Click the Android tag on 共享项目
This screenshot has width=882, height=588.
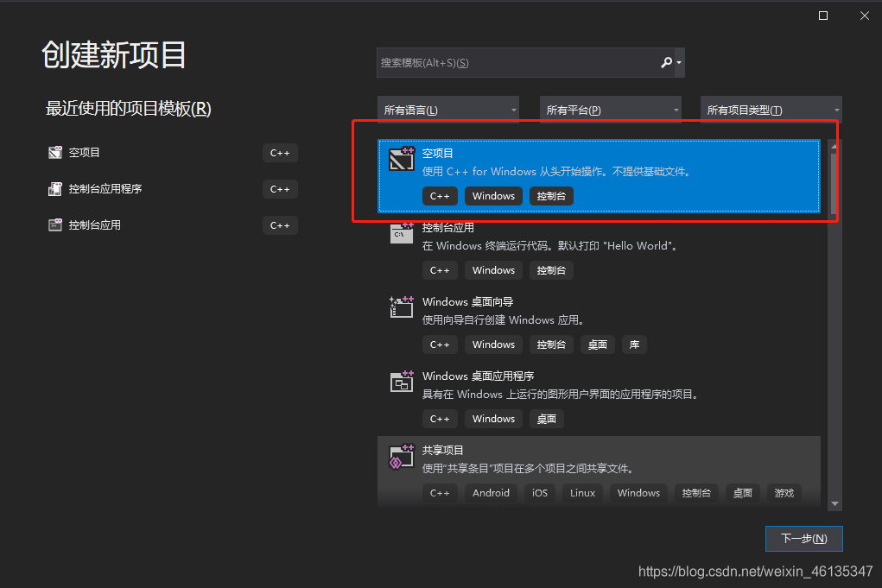click(x=490, y=492)
